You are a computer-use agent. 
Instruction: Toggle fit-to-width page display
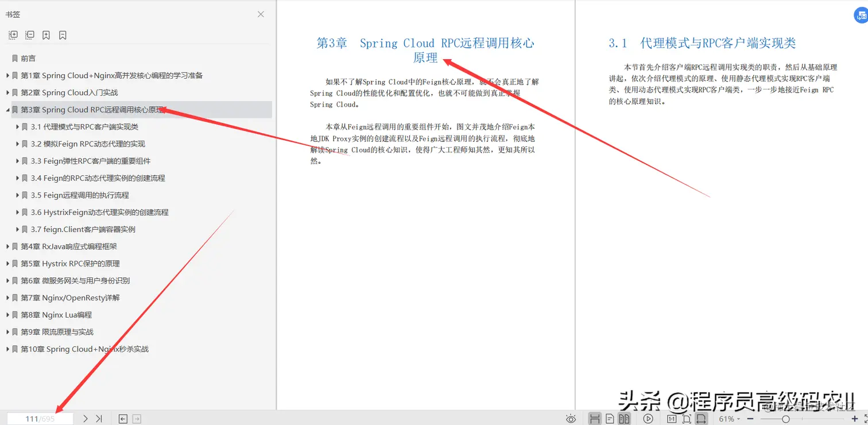tap(702, 418)
